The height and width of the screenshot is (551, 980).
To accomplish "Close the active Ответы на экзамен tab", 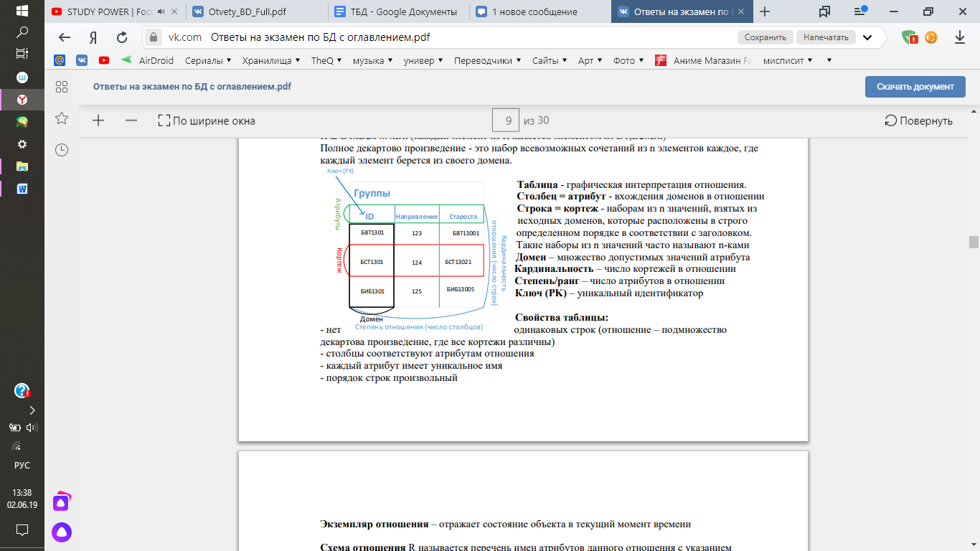I will point(742,11).
